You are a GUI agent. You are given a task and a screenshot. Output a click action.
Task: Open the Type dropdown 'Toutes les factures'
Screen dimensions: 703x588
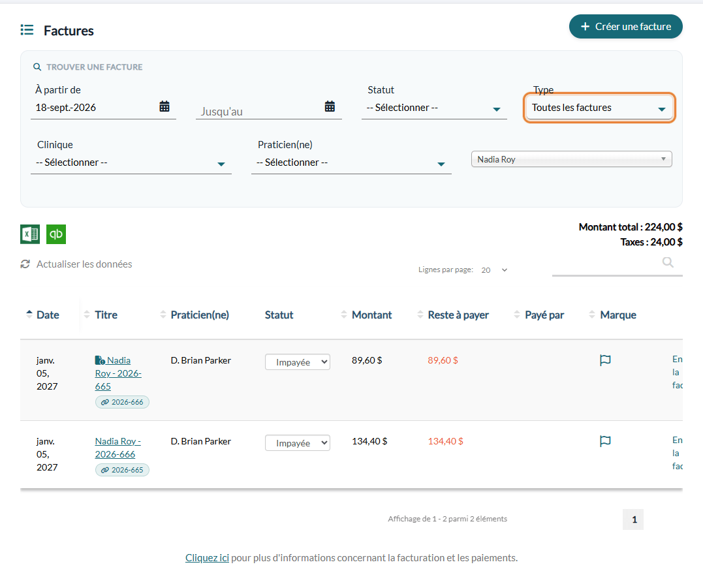pyautogui.click(x=599, y=108)
